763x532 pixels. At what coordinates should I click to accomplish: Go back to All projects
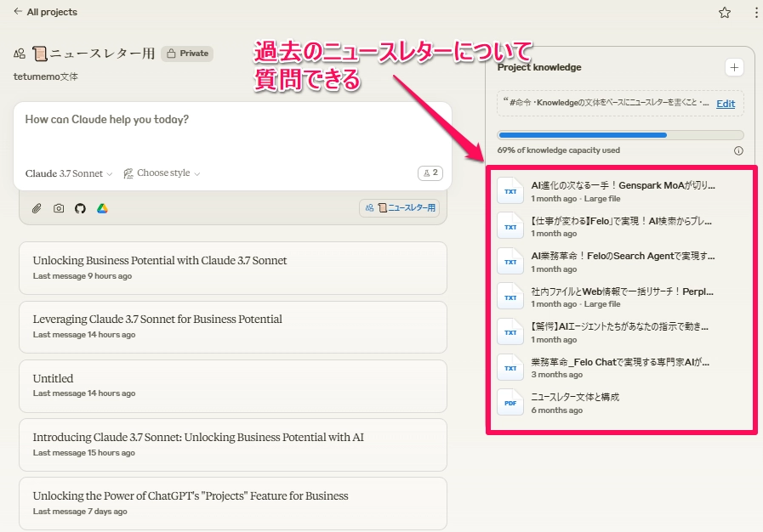pos(45,12)
